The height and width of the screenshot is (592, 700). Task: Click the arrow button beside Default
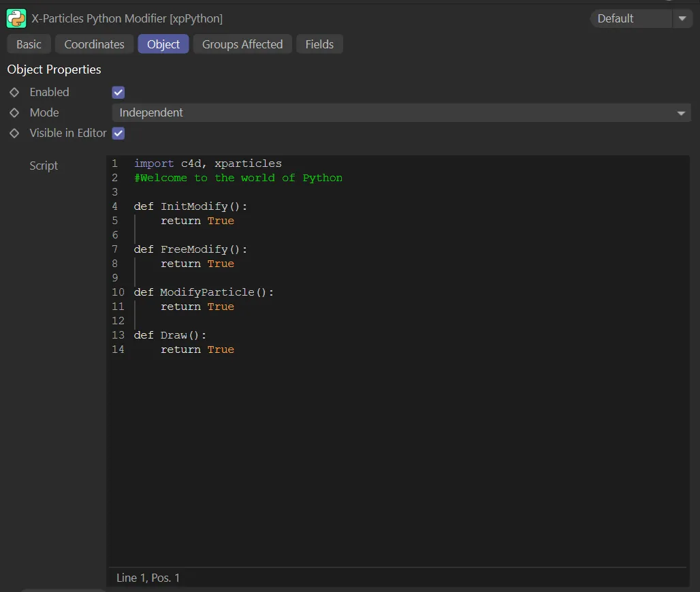(682, 18)
